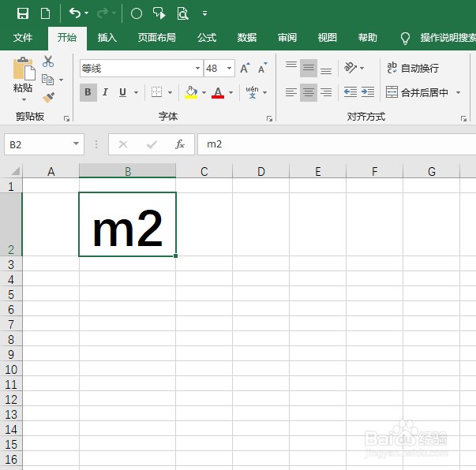Decrease indent in alignment group
This screenshot has height=470, width=476.
coord(350,92)
